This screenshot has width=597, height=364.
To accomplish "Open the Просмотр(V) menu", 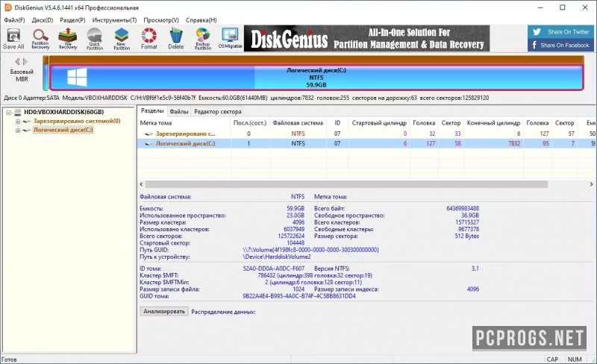I will [x=161, y=20].
